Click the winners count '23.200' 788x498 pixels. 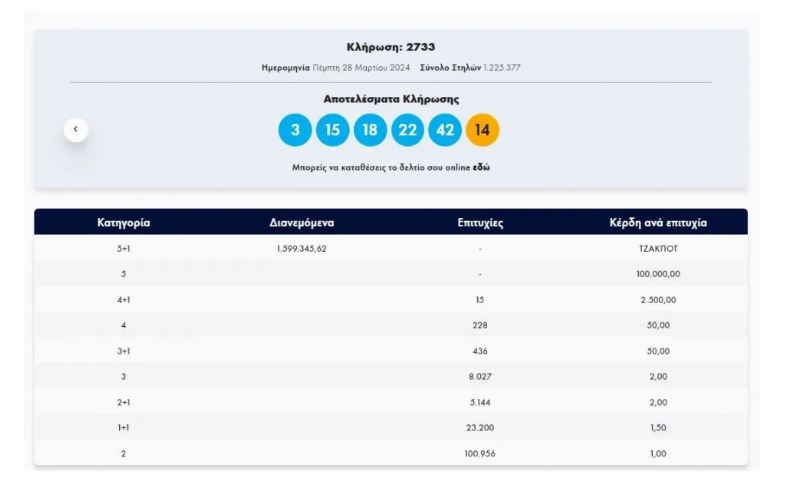point(480,428)
